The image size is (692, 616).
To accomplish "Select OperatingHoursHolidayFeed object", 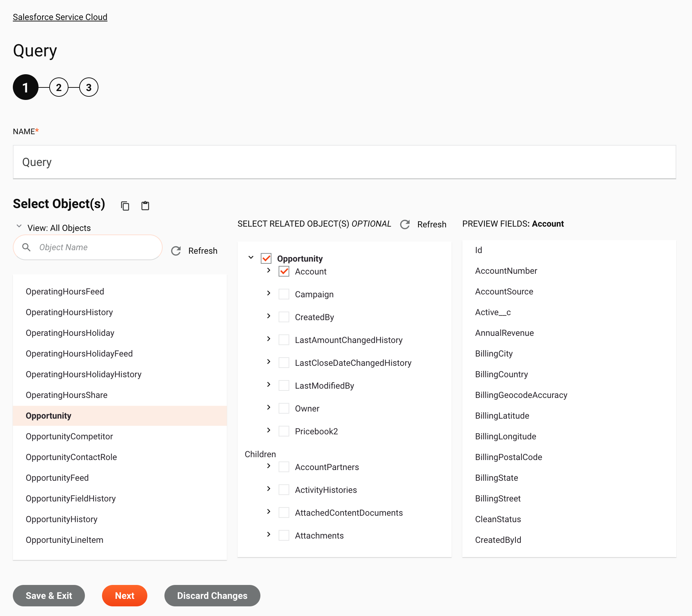I will tap(120, 354).
